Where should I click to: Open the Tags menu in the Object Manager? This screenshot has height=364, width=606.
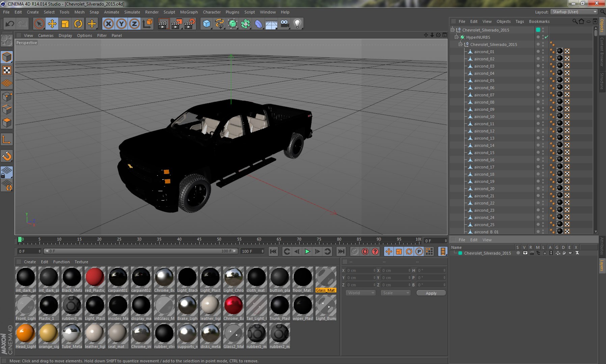point(520,21)
